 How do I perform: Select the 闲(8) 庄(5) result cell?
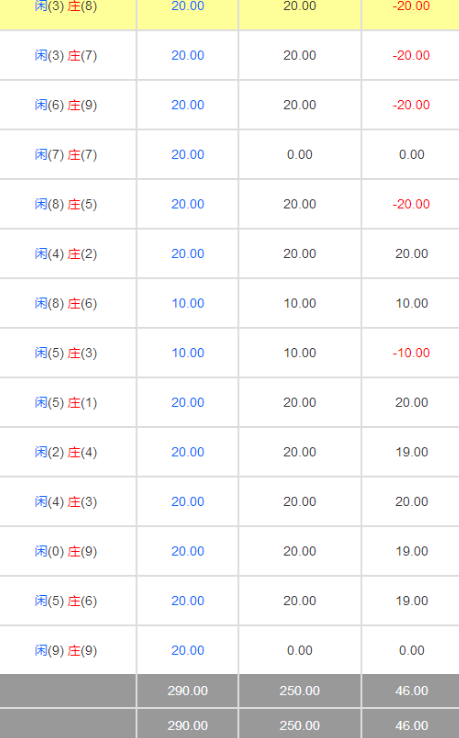coord(66,204)
